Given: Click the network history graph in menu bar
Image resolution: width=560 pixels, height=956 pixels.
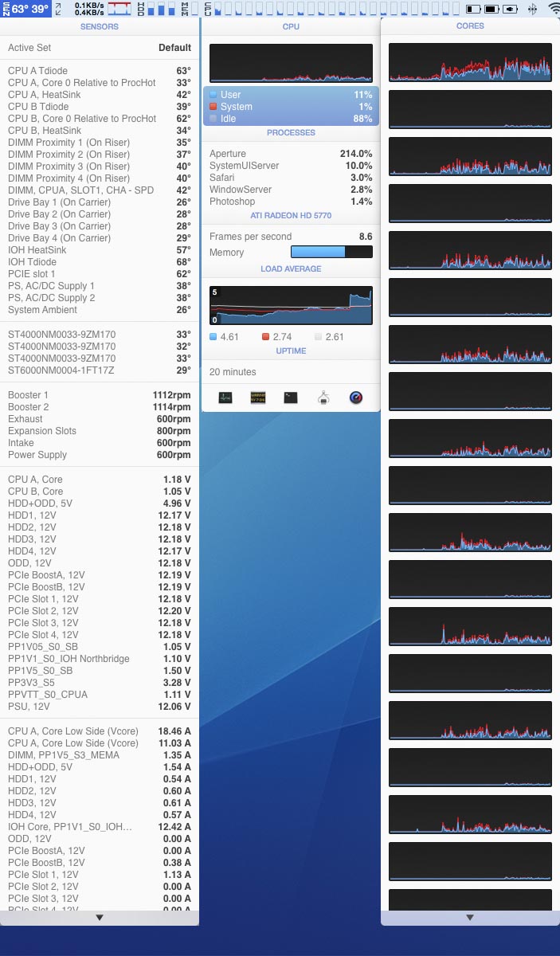Looking at the screenshot, I should tap(119, 9).
